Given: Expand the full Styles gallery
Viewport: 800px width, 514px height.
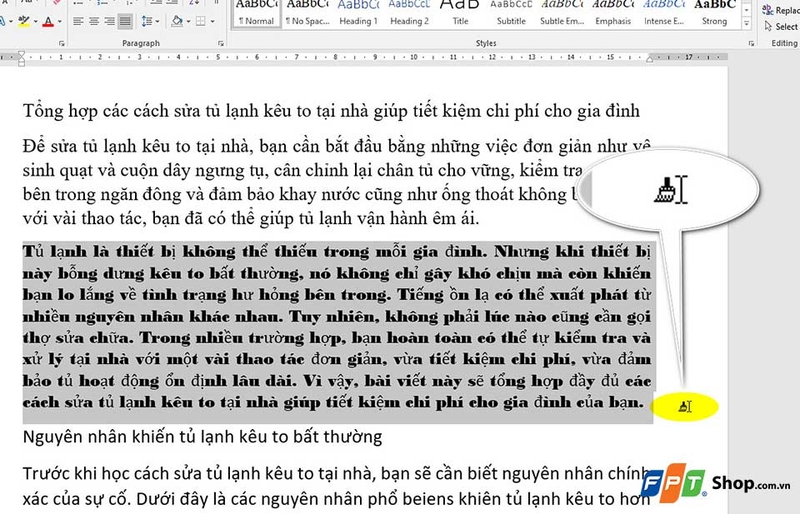Looking at the screenshot, I should click(746, 23).
